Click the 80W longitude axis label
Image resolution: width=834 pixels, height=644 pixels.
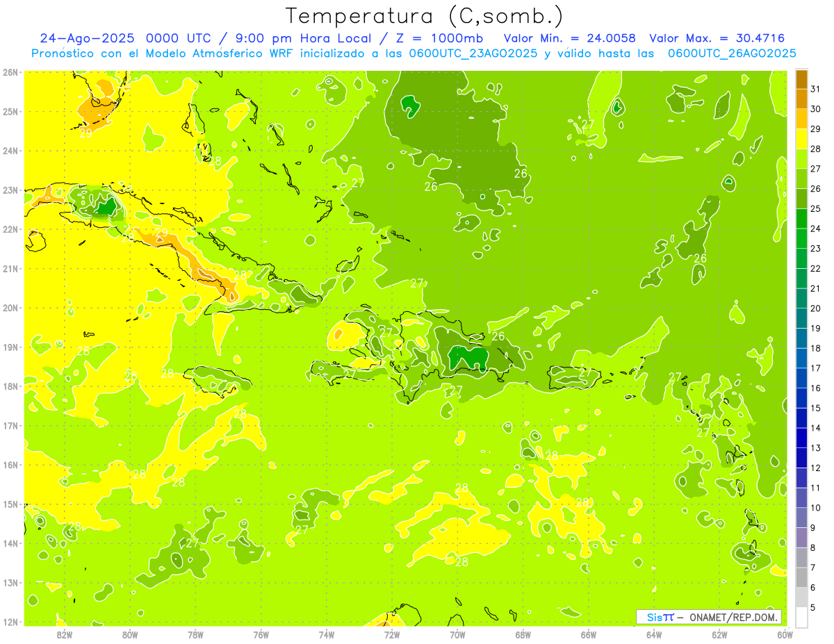click(130, 634)
